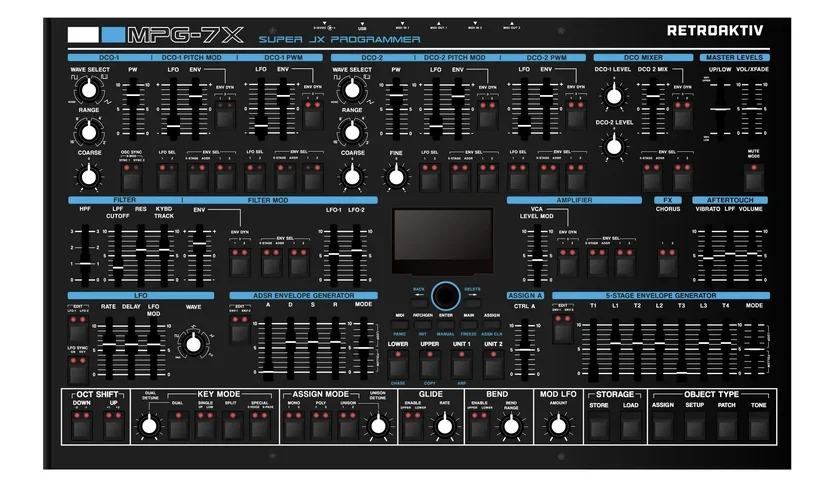
Task: Toggle the Glide Enable button
Action: [412, 425]
